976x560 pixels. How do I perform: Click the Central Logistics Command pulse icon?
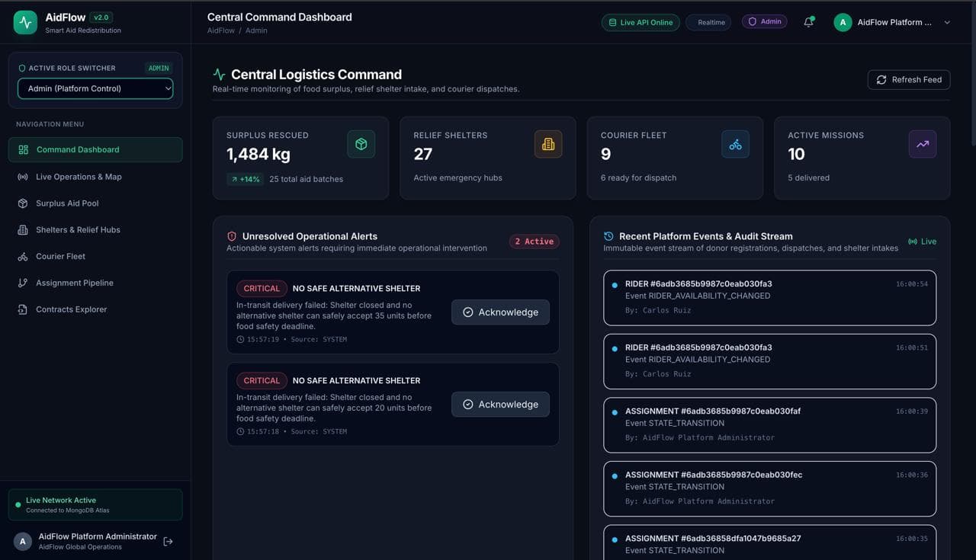219,75
